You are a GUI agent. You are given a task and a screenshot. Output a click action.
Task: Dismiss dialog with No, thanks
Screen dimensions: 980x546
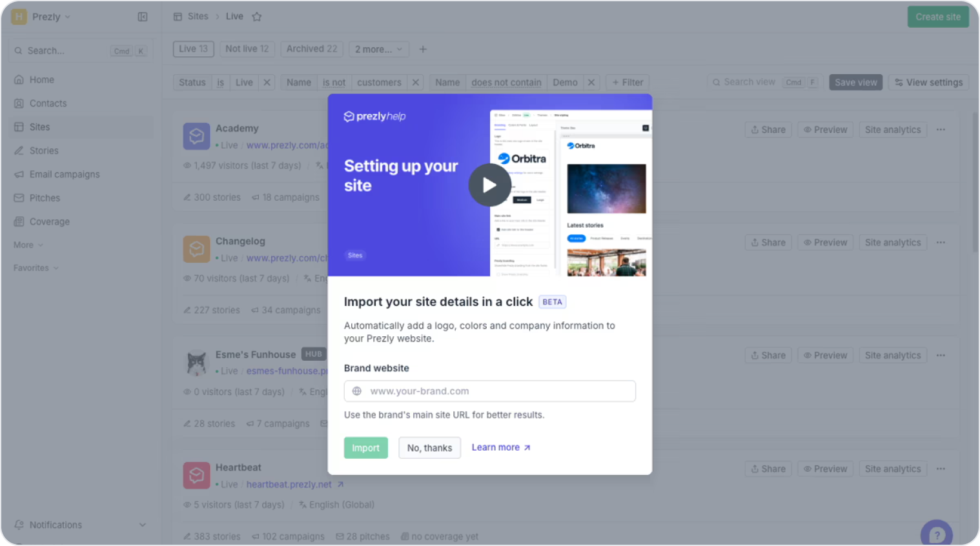pyautogui.click(x=429, y=448)
